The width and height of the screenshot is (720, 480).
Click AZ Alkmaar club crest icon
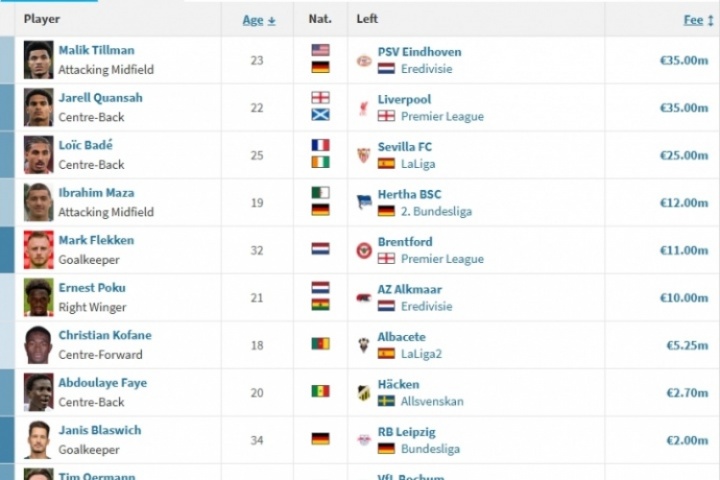(x=364, y=298)
